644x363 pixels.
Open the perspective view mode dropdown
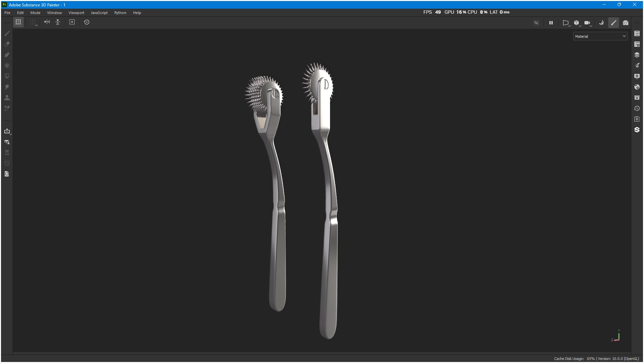click(566, 23)
